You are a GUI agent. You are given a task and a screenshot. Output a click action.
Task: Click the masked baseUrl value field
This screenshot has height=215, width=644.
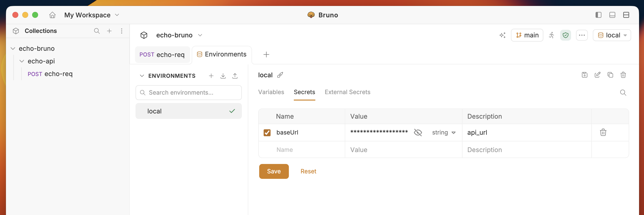(379, 132)
